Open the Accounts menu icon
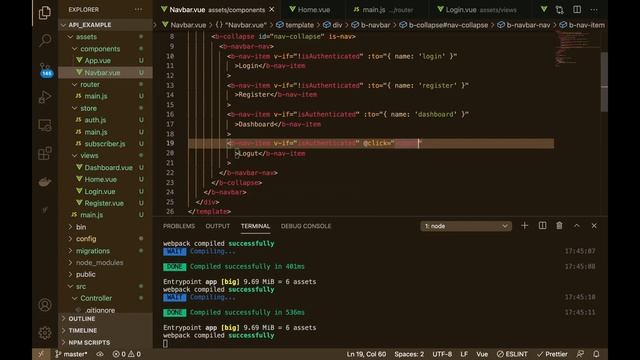 (44, 305)
